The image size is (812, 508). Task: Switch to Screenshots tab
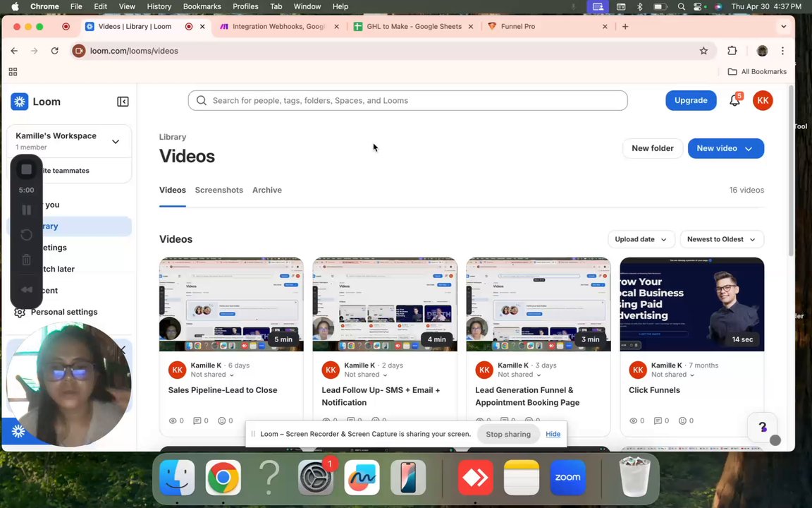(x=219, y=190)
